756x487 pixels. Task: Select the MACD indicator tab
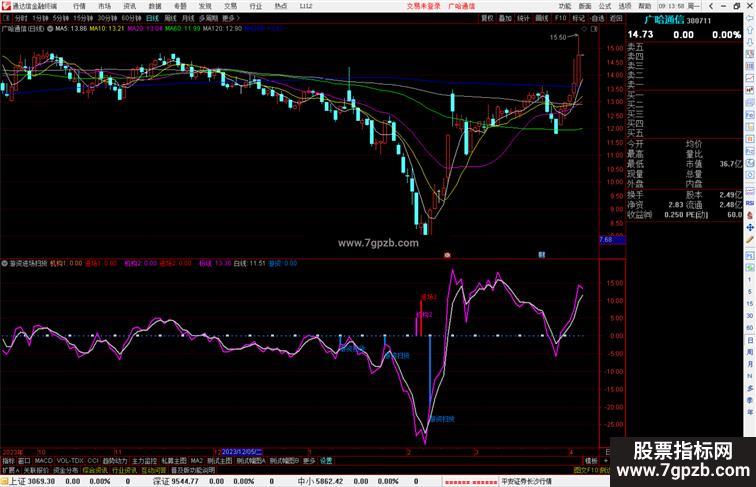click(43, 461)
